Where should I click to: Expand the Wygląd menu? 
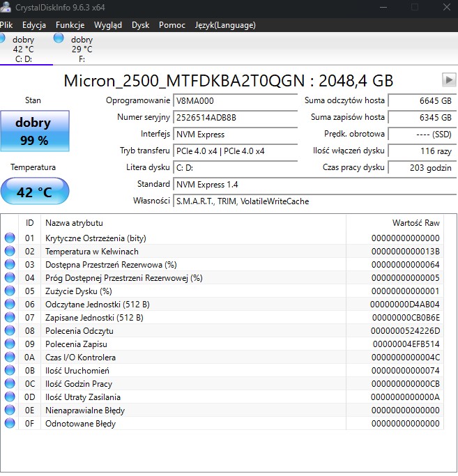tap(107, 25)
